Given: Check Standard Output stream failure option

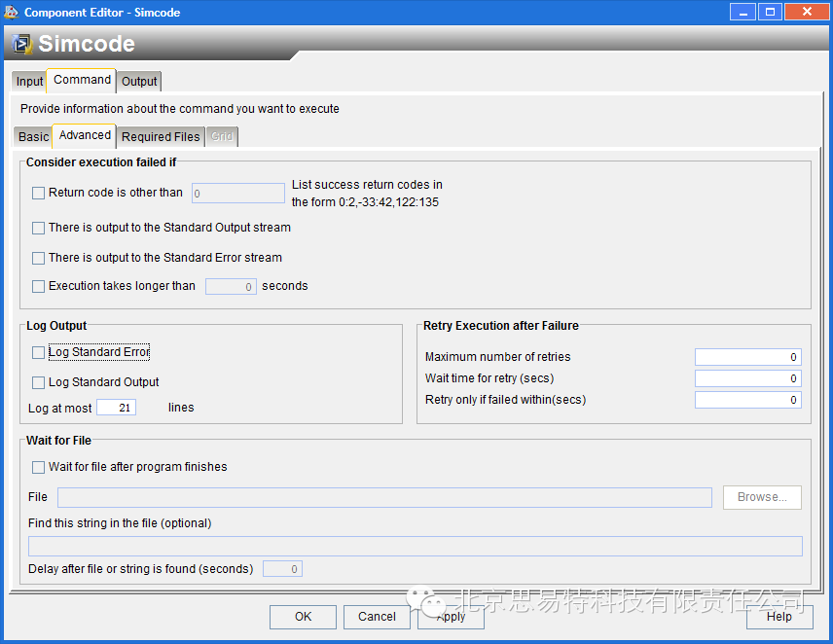Looking at the screenshot, I should (x=38, y=228).
